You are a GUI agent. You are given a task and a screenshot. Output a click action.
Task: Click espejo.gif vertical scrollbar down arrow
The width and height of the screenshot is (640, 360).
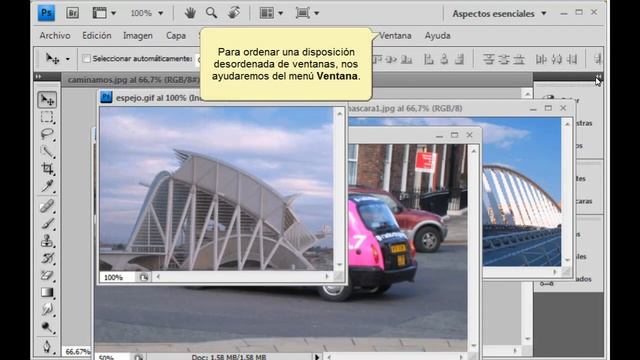coord(340,264)
